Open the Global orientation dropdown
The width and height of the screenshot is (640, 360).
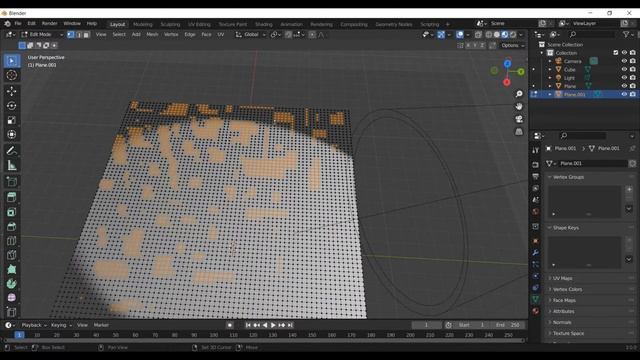click(x=251, y=35)
